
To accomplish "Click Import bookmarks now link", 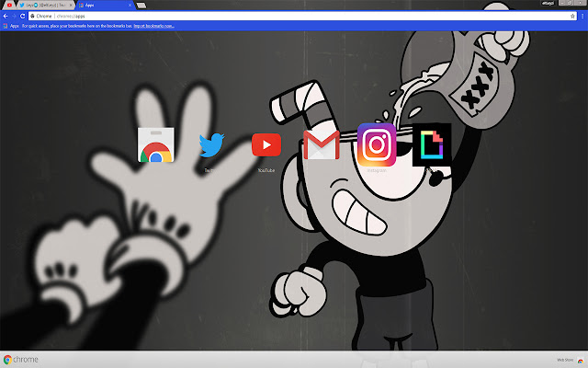I will point(153,26).
